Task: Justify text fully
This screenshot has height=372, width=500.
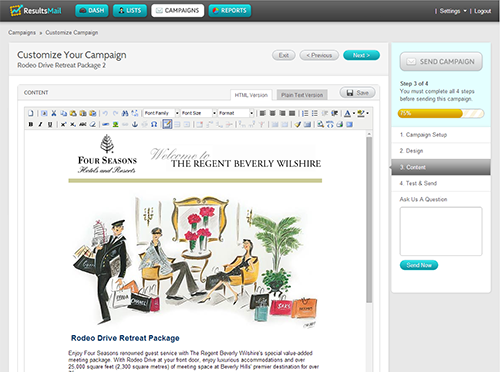Action: pyautogui.click(x=292, y=113)
